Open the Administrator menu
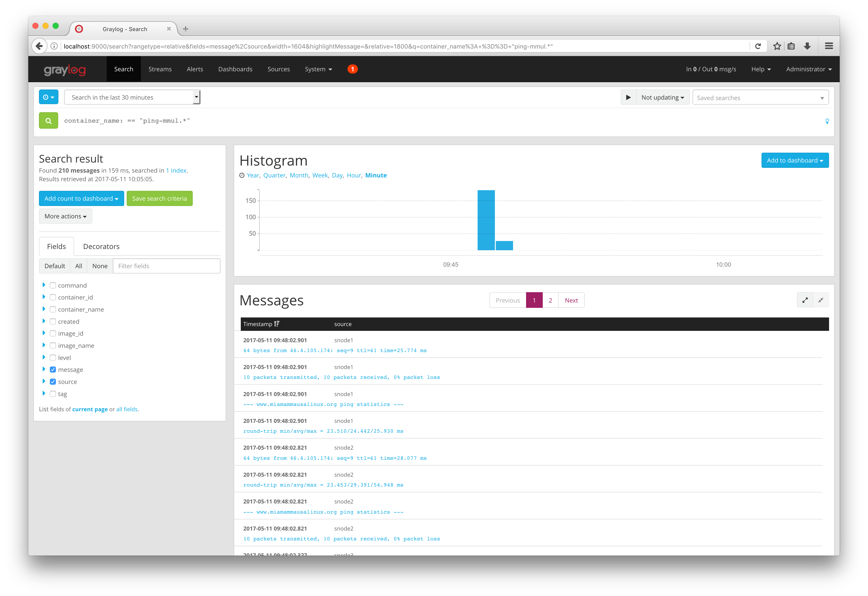The height and width of the screenshot is (596, 868). [x=809, y=69]
